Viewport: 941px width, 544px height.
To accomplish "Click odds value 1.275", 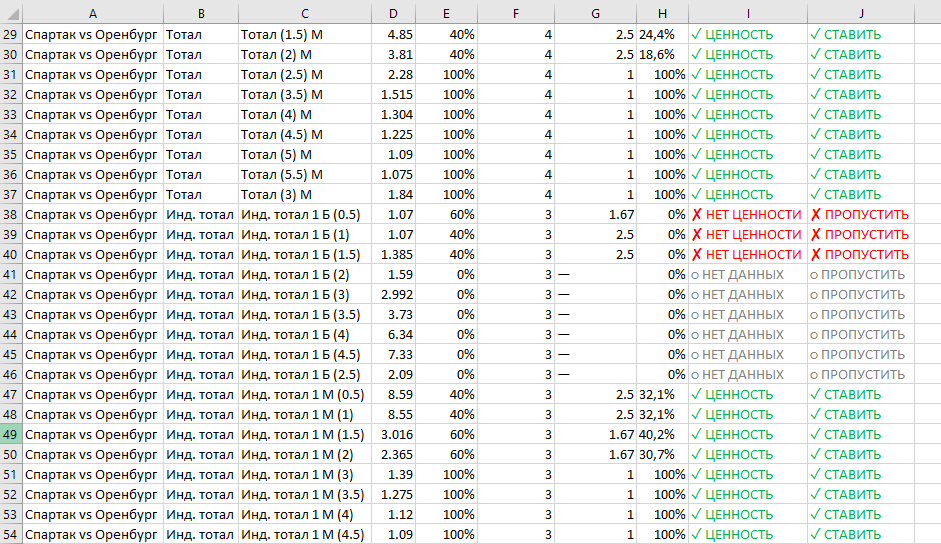I will click(x=397, y=494).
